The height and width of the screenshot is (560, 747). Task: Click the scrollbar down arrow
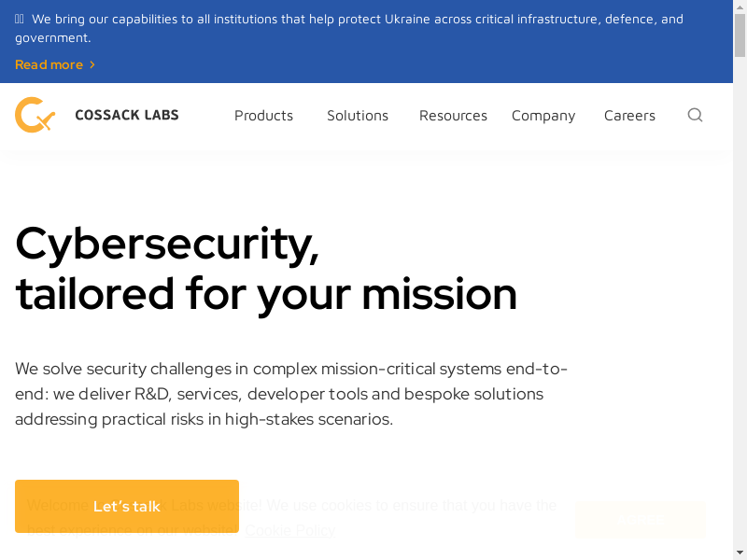(x=740, y=553)
